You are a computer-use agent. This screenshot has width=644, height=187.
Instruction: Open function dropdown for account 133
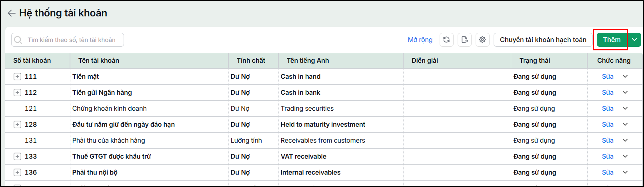coord(625,156)
